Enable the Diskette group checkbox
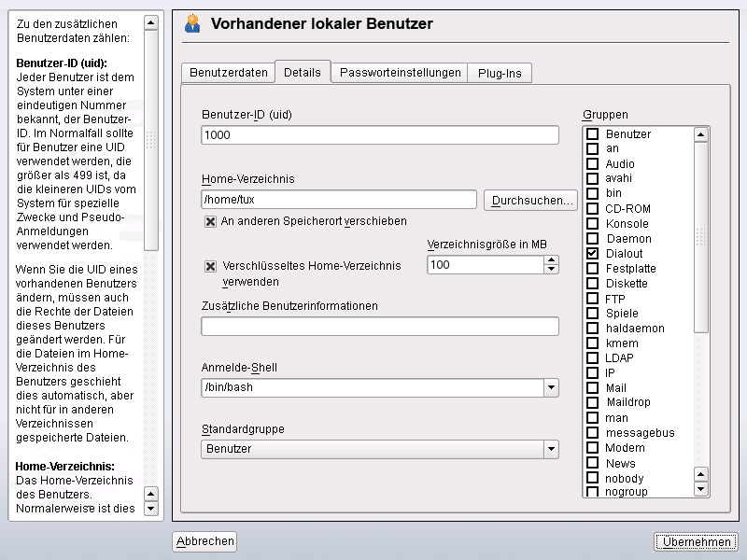Screen dimensions: 747x560 tap(592, 284)
